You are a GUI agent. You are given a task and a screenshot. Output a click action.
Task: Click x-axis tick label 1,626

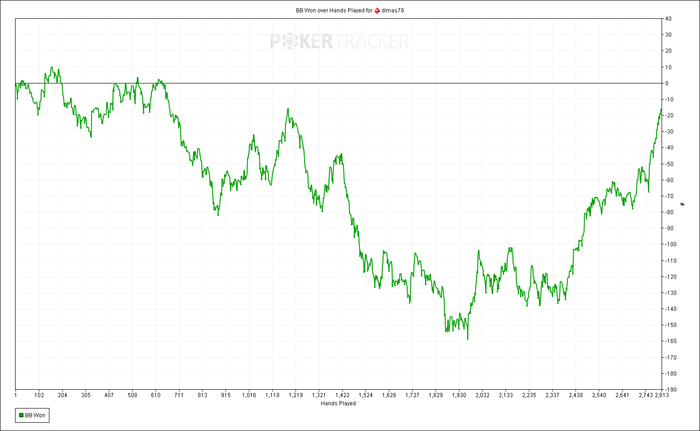(389, 395)
